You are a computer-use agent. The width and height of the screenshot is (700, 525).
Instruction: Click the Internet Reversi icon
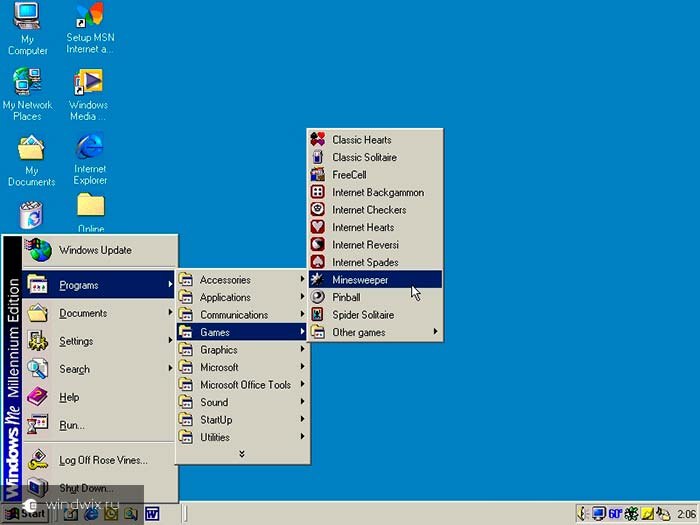pyautogui.click(x=317, y=244)
